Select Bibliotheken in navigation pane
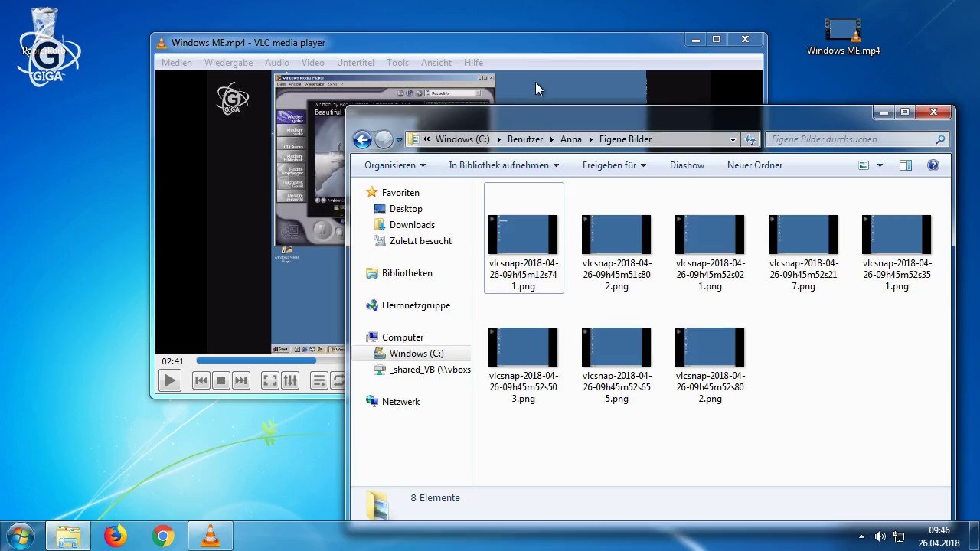Screen dimensions: 980x551 407,273
